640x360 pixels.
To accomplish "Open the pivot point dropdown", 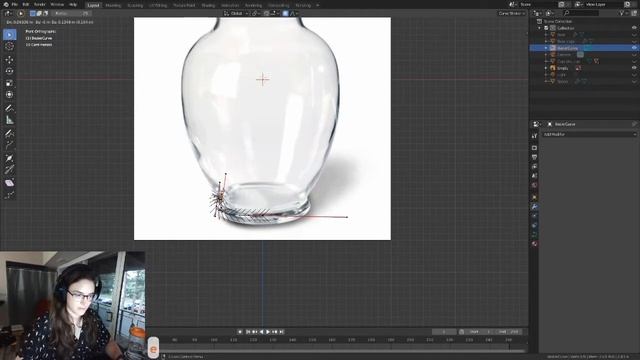I will (256, 13).
